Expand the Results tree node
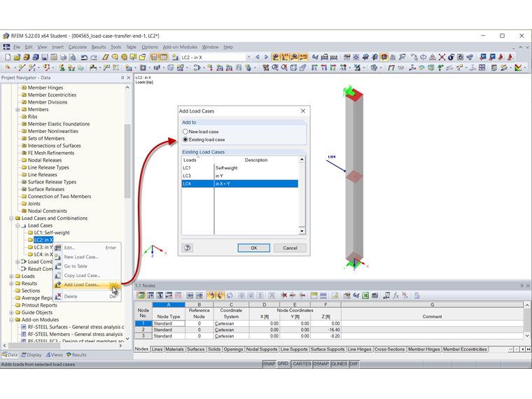The width and height of the screenshot is (532, 399). coord(11,283)
